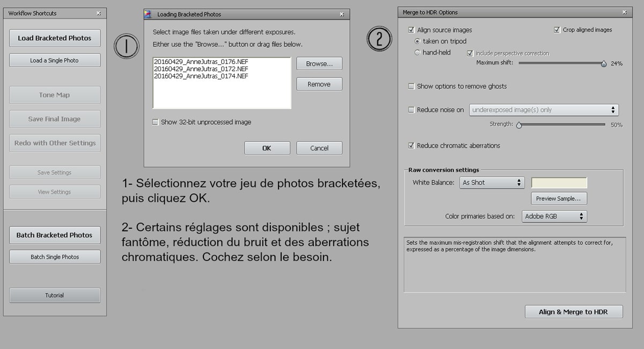Close the Merge to HDR Options window
The width and height of the screenshot is (644, 349).
[x=624, y=12]
